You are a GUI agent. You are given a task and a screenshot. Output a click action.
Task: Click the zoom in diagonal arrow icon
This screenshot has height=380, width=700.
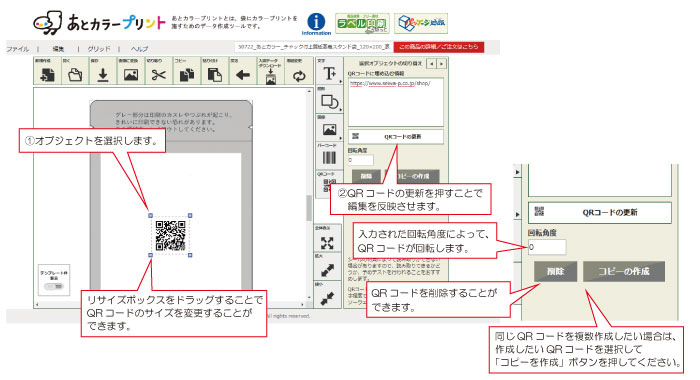pyautogui.click(x=327, y=271)
